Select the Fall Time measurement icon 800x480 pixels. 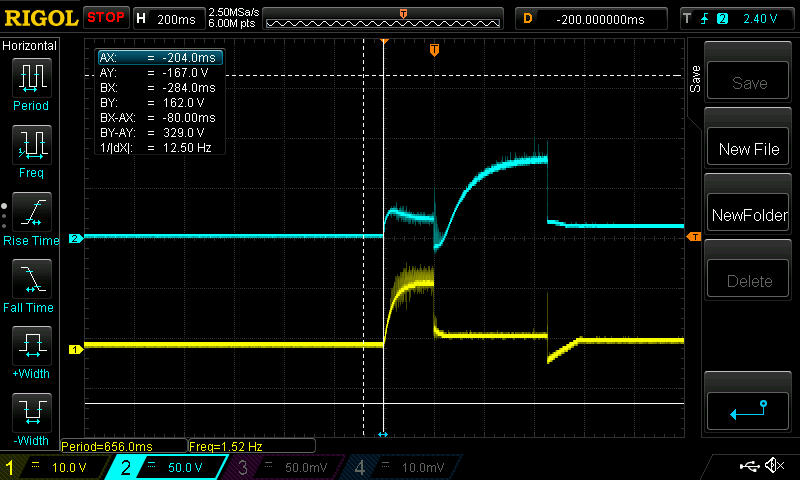(31, 285)
